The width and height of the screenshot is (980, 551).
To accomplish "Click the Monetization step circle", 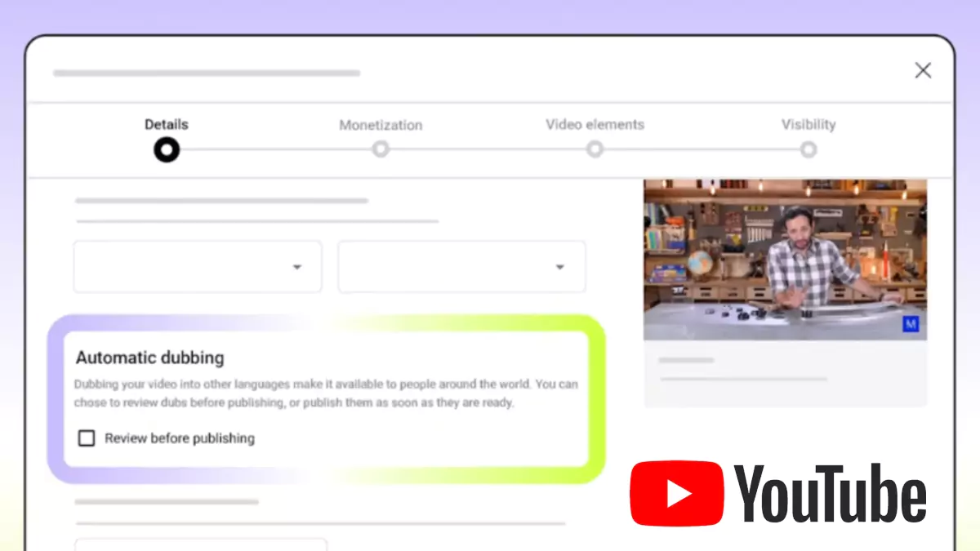I will pos(381,149).
